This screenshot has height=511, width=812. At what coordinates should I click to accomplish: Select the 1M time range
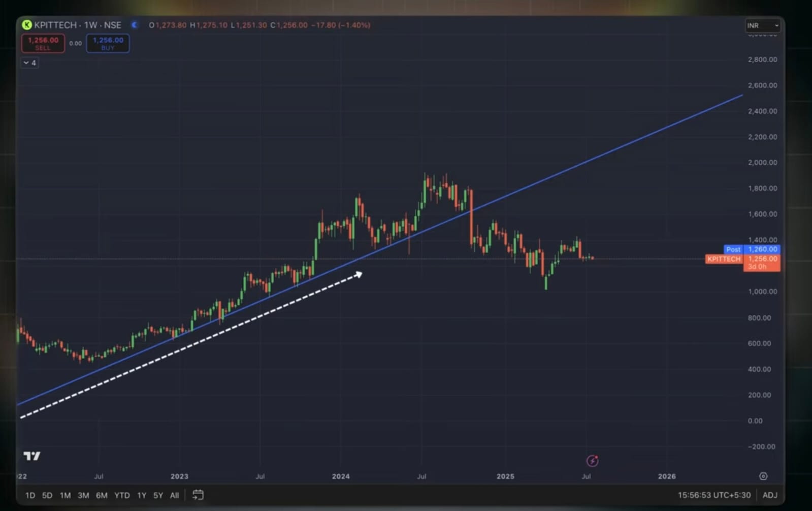(x=65, y=495)
